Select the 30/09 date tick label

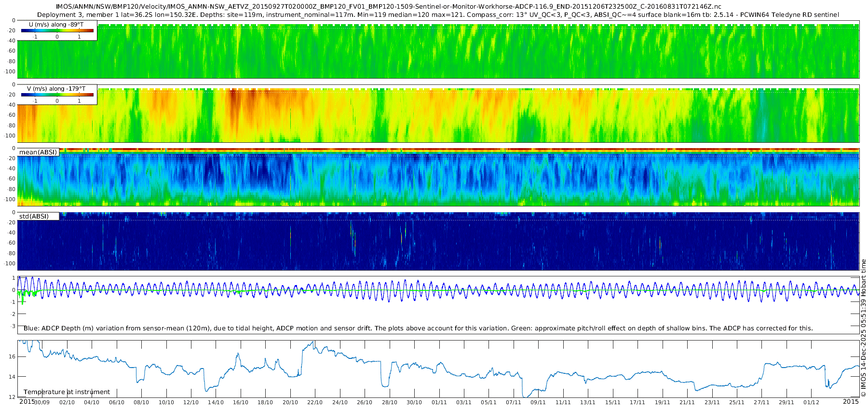coord(42,402)
